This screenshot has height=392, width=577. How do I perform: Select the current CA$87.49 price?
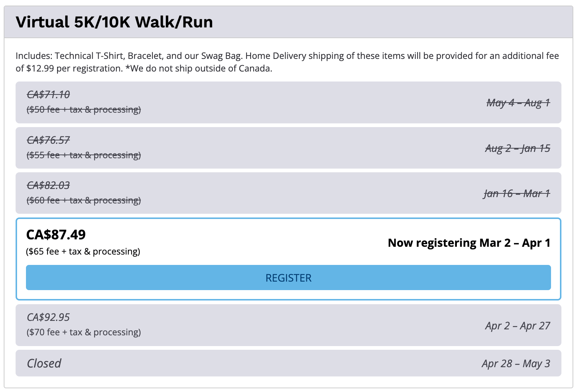[56, 235]
